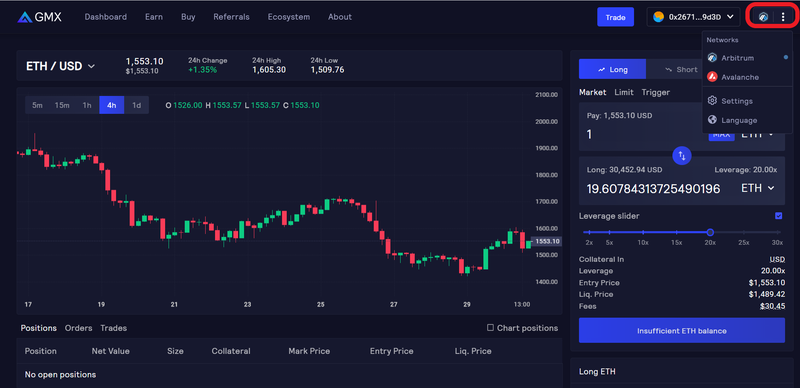
Task: Click Insufficient ETH balance button
Action: tap(682, 330)
